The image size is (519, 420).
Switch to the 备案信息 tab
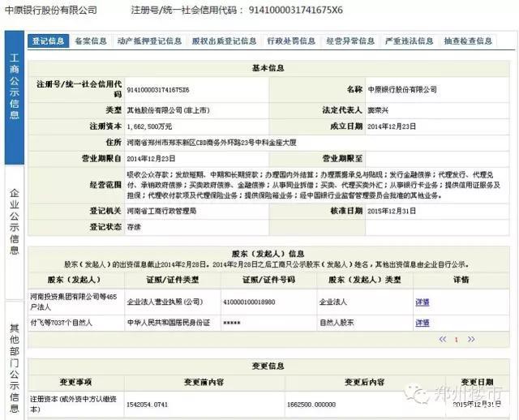pos(91,41)
